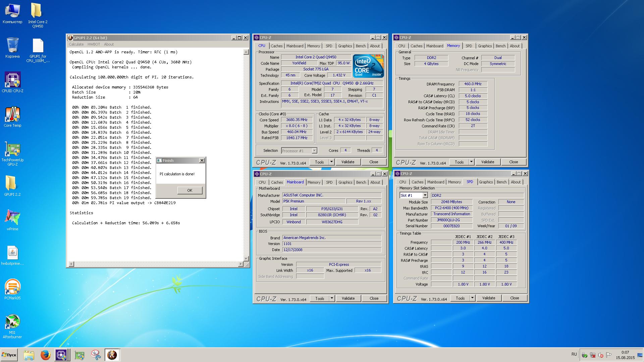This screenshot has height=362, width=644.
Task: Open the Snipping Tool taskbar icon
Action: coord(96,355)
